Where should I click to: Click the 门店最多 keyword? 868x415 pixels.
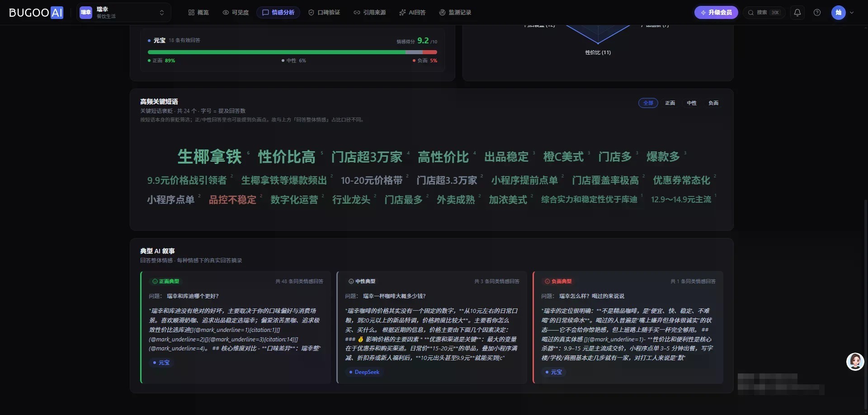(x=403, y=200)
